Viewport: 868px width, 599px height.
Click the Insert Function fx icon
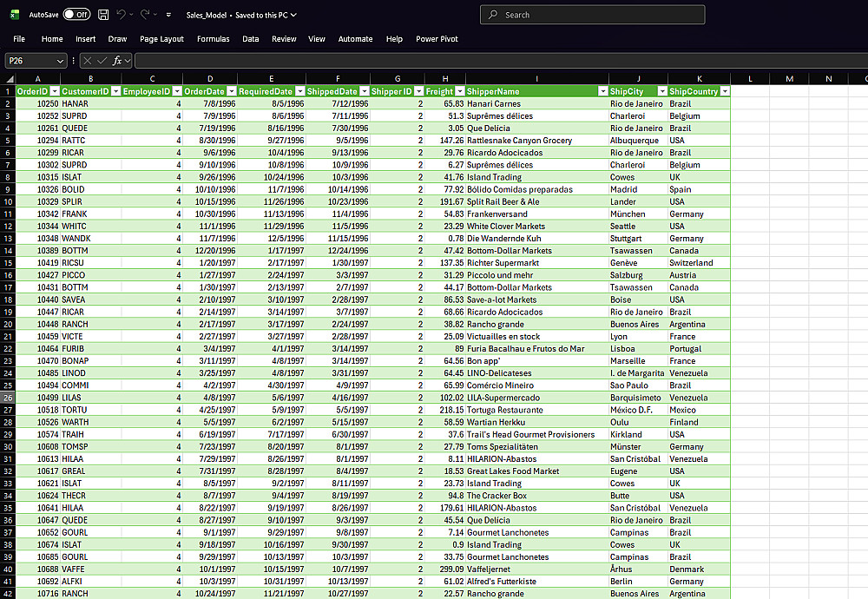point(117,61)
